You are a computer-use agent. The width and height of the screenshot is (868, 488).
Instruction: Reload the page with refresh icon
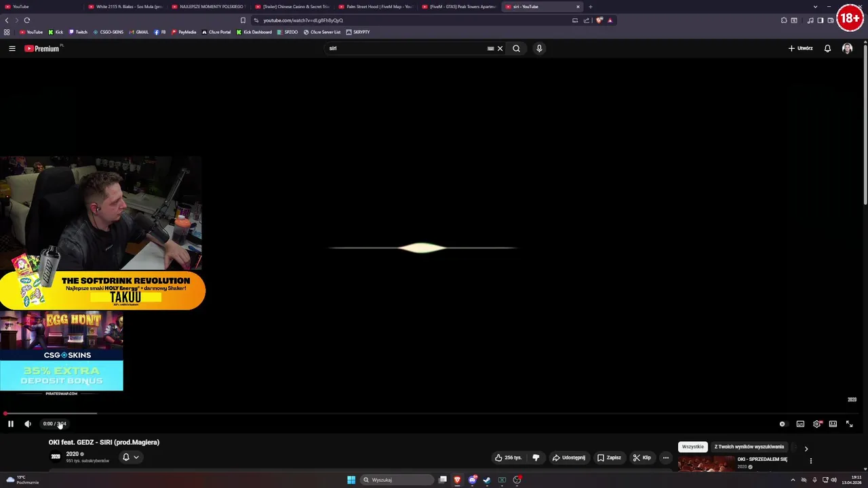(27, 20)
